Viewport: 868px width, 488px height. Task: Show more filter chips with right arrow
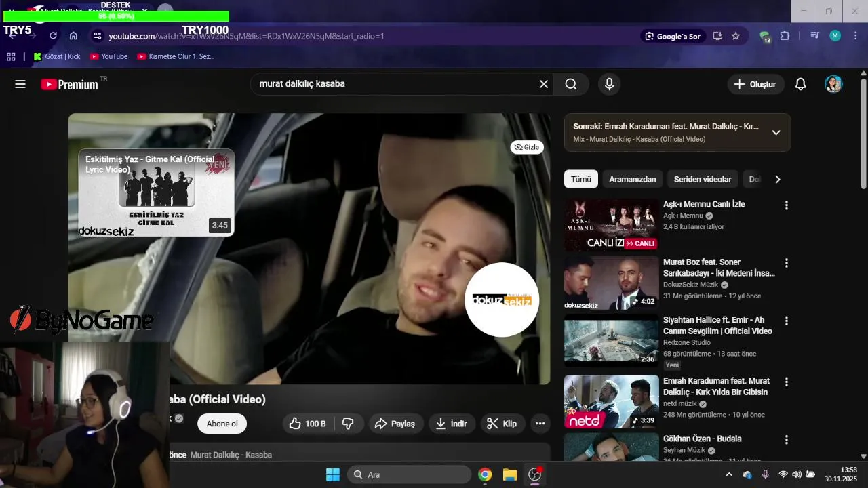(778, 179)
